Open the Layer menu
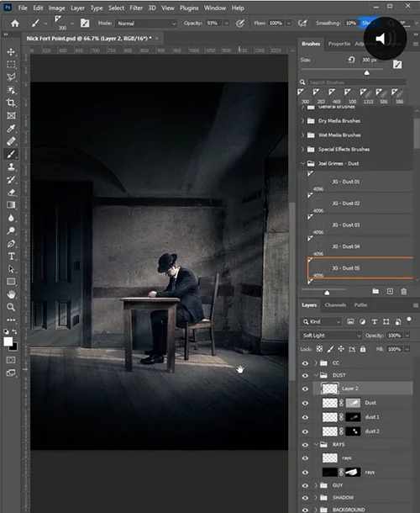This screenshot has width=420, height=513. coord(78,8)
